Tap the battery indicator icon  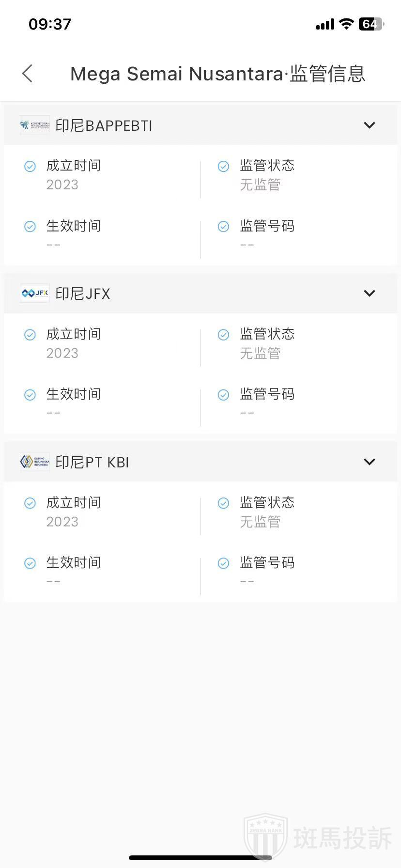pos(370,24)
